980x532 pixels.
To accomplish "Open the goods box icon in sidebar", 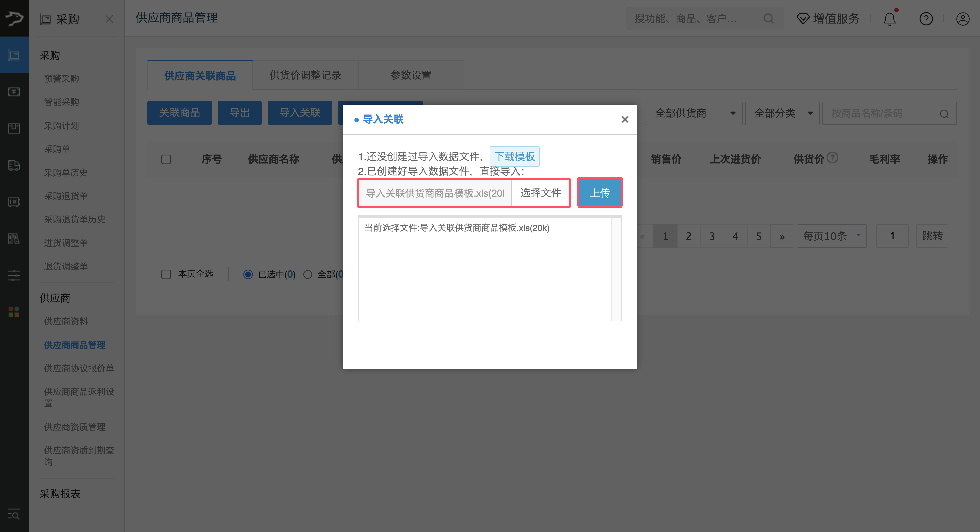I will [14, 128].
